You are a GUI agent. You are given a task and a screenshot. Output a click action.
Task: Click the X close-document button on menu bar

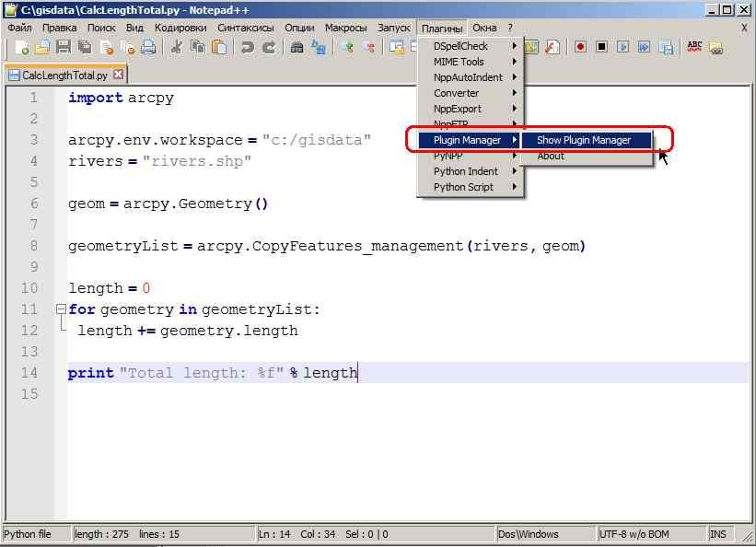coord(744,28)
